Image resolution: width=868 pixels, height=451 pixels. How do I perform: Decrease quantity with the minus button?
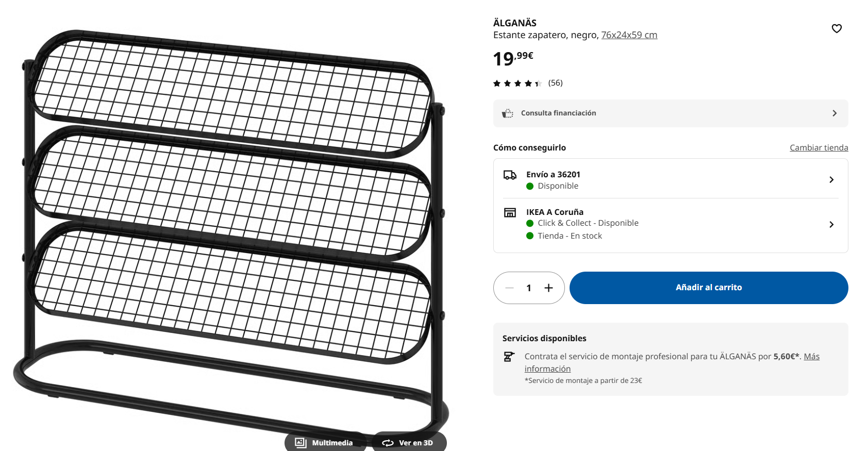509,288
